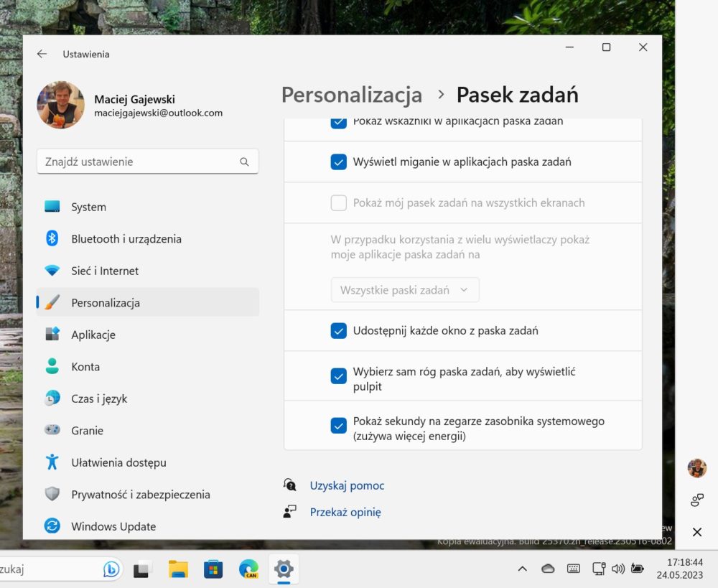The height and width of the screenshot is (588, 718).
Task: Go back using the arrow icon
Action: click(42, 54)
